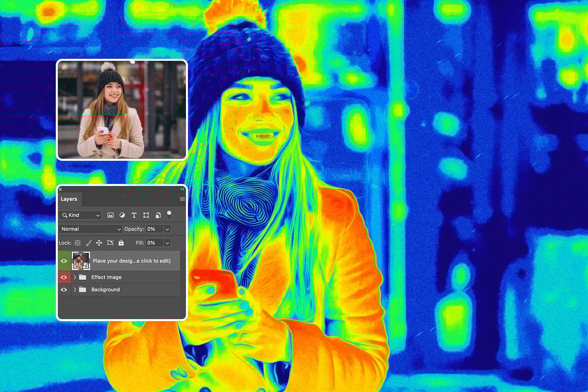Image resolution: width=588 pixels, height=392 pixels.
Task: Filter for type layers icon
Action: tap(134, 215)
